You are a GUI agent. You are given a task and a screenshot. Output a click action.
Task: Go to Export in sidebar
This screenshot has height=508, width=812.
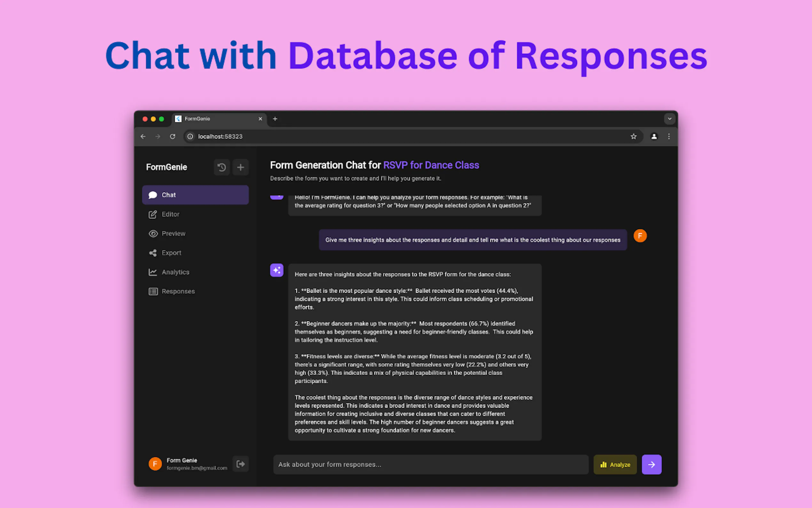coord(171,253)
